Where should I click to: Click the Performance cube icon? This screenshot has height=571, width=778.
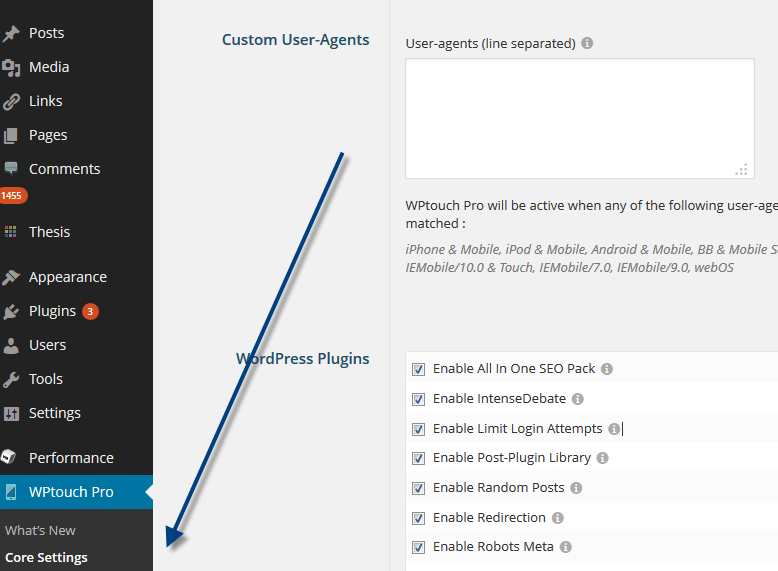pos(8,456)
